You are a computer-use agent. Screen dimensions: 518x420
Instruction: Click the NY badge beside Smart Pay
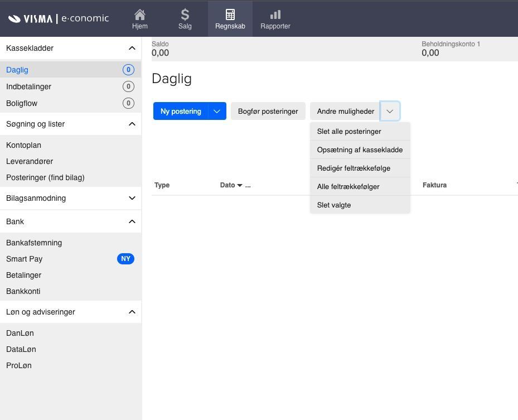pos(125,259)
